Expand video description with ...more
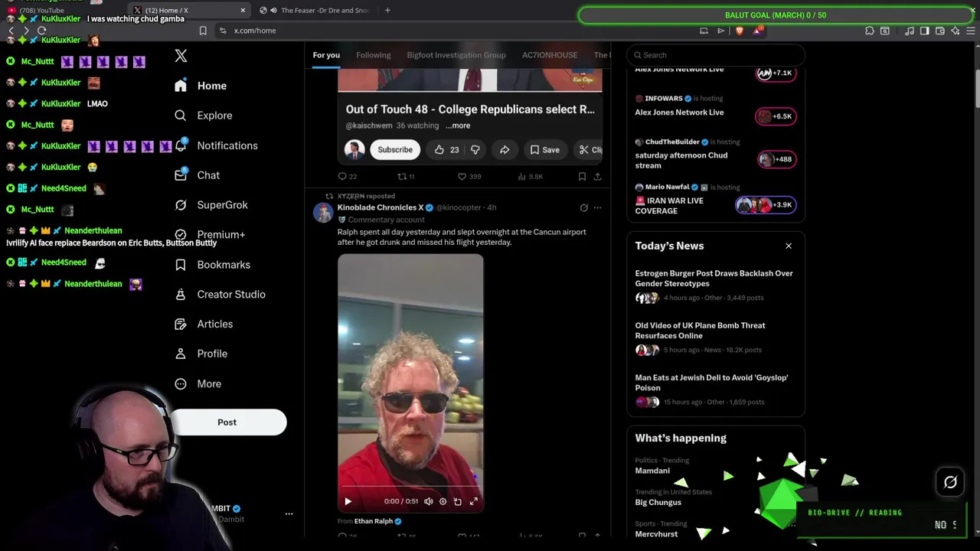This screenshot has height=551, width=980. 458,126
